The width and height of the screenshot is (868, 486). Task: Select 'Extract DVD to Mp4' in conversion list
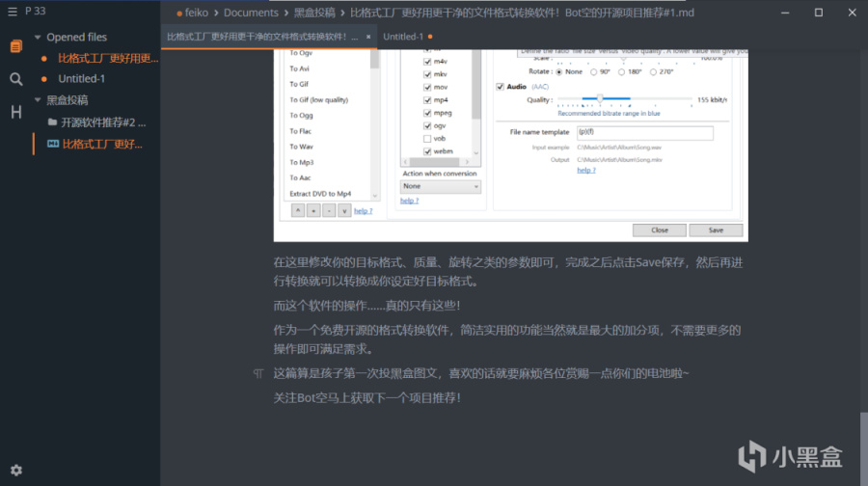[320, 194]
